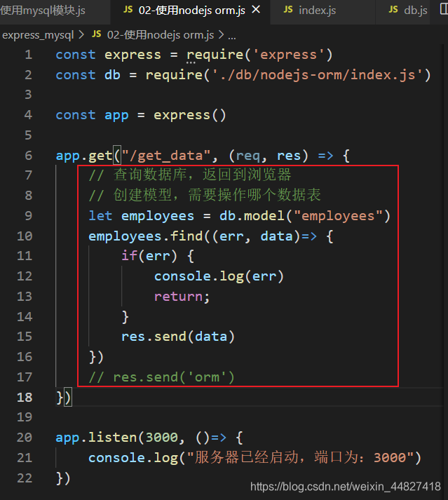
Task: Click "/get_data" route string
Action: point(166,156)
